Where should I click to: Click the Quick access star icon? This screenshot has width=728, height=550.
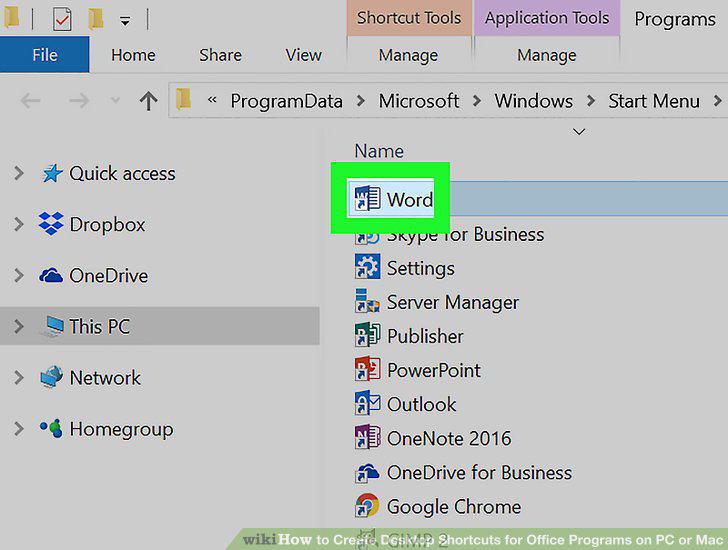click(52, 173)
